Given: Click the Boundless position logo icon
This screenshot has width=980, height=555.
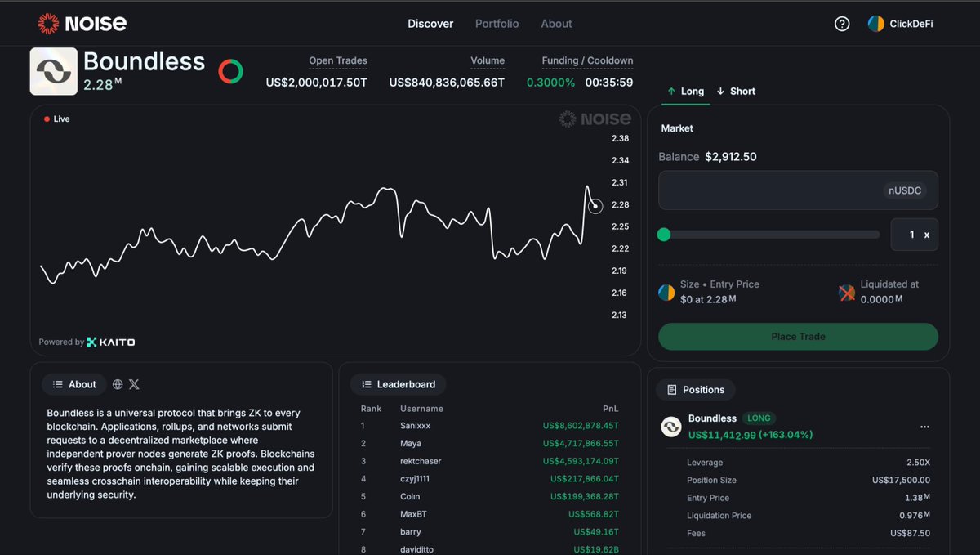Looking at the screenshot, I should point(671,427).
